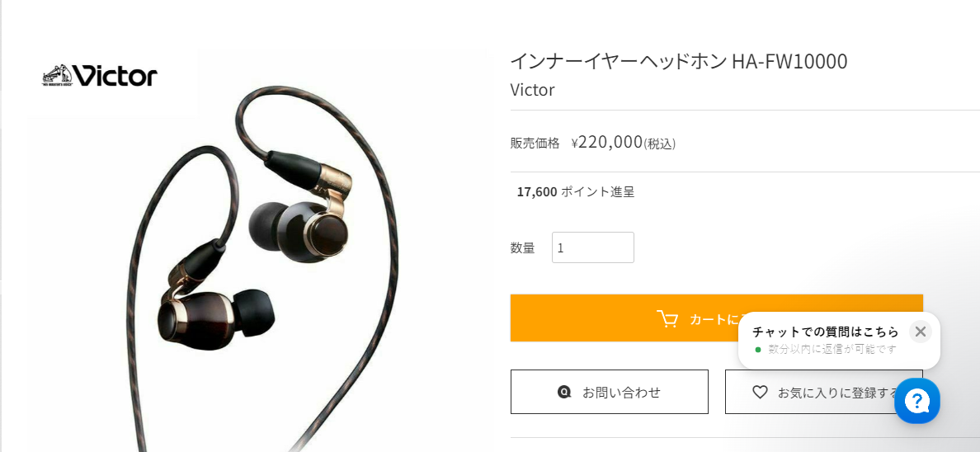Click the heart icon for favorites
This screenshot has width=980, height=452.
click(760, 392)
